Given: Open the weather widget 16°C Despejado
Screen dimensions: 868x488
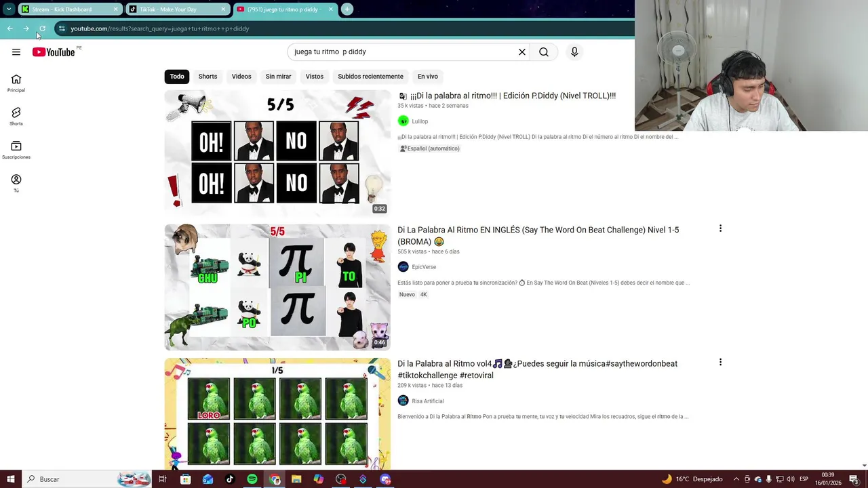Looking at the screenshot, I should 692,479.
